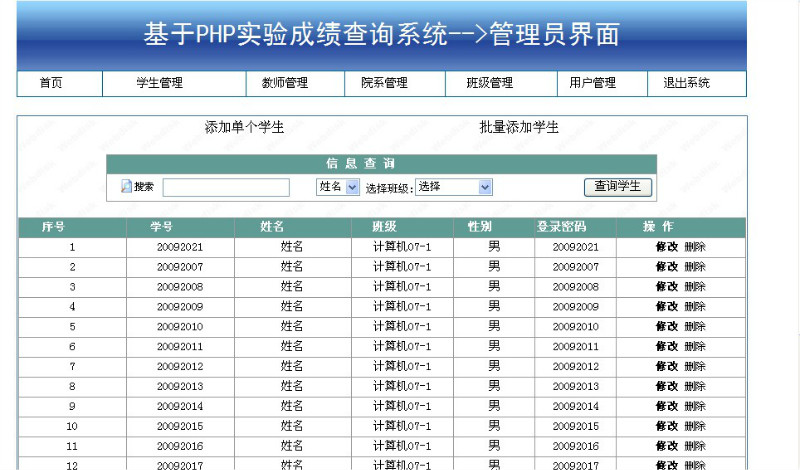Click 删除 for student 20092015
This screenshot has width=800, height=470.
point(695,426)
